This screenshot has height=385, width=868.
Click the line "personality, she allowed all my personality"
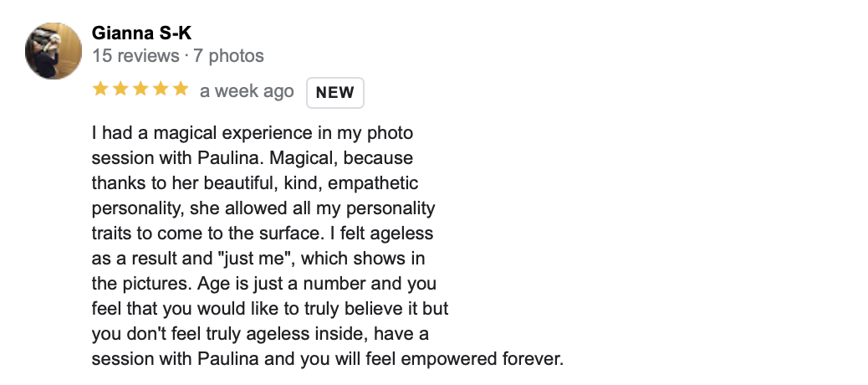pyautogui.click(x=263, y=208)
